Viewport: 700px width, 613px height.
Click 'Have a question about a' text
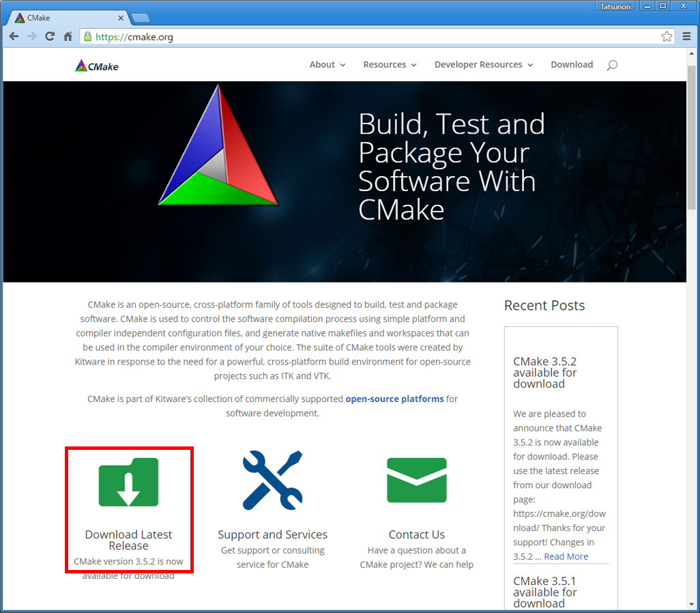pos(416,550)
